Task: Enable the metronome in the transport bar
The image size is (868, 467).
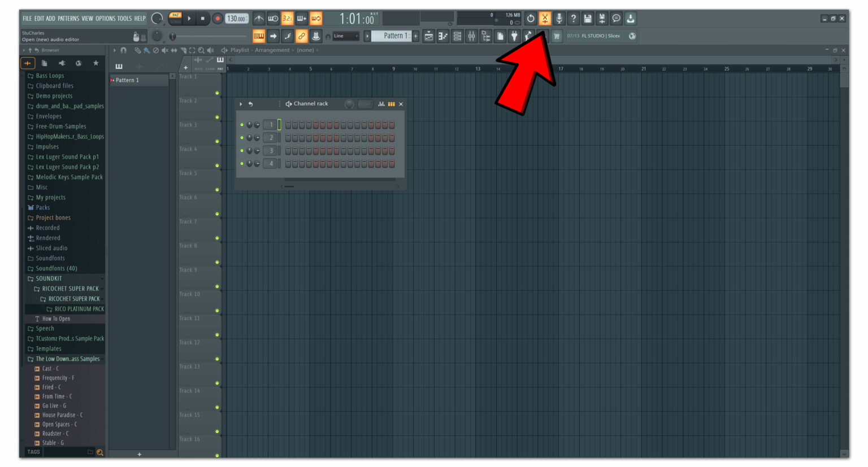Action: [258, 18]
